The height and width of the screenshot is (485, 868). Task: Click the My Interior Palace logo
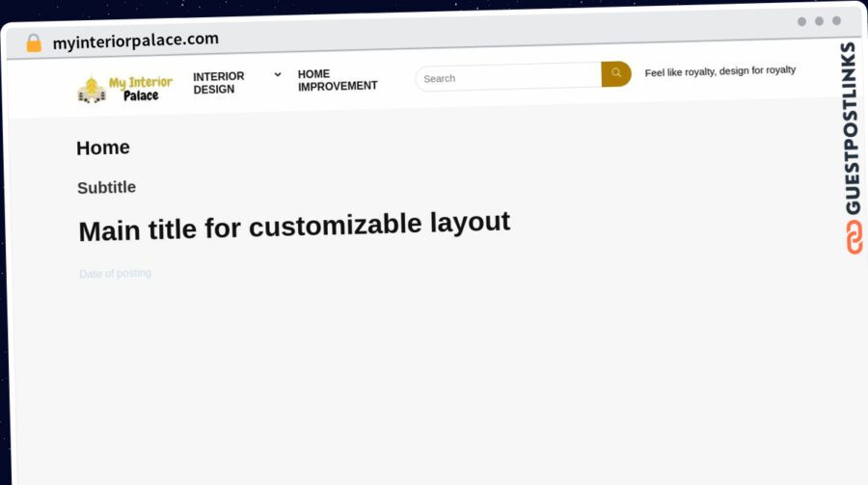tap(125, 89)
